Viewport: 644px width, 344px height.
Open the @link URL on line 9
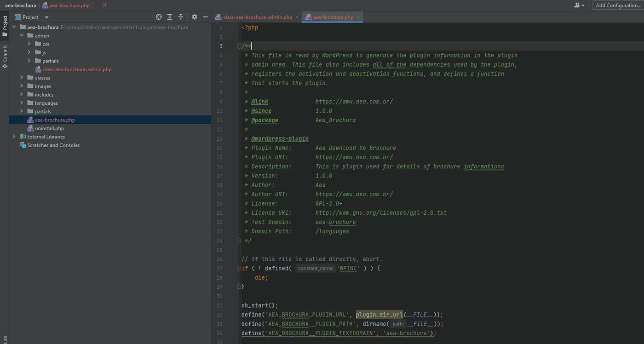354,102
